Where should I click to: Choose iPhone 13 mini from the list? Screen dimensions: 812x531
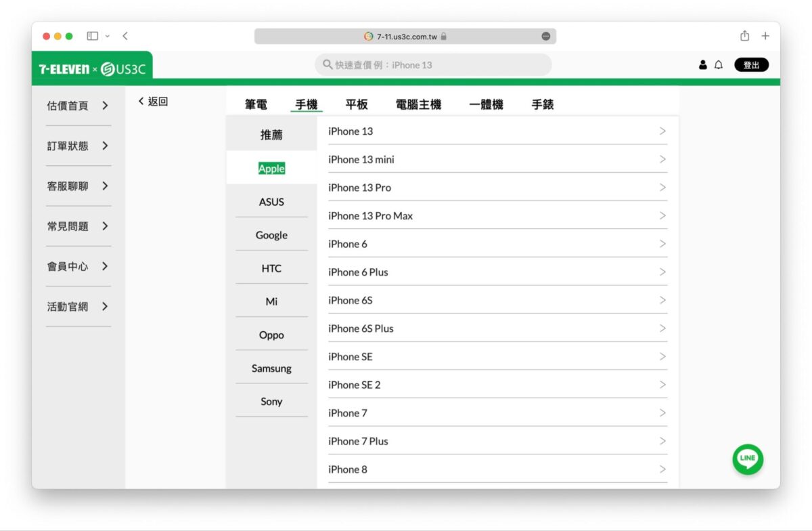point(497,159)
